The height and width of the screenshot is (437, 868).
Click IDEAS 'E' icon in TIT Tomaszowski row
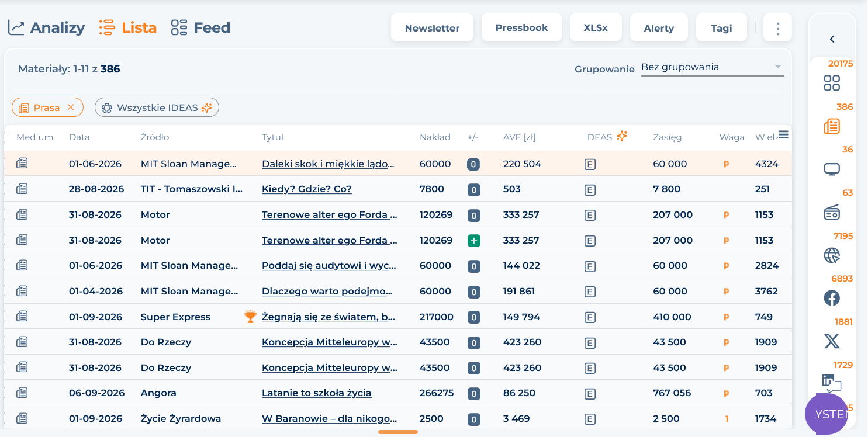590,190
